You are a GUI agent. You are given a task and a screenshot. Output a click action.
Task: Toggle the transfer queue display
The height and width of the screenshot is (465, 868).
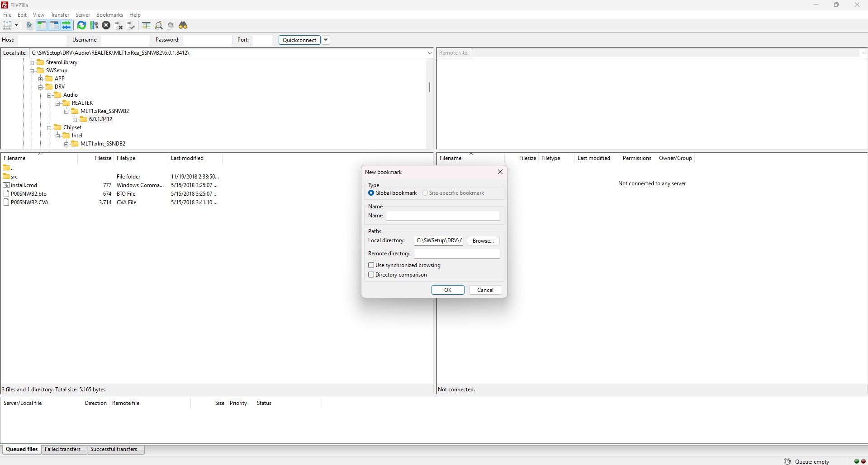click(66, 25)
